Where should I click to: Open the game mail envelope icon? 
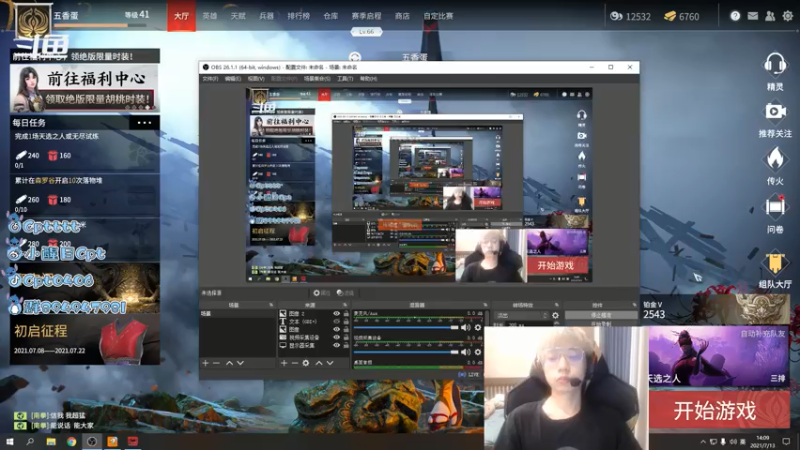[753, 16]
